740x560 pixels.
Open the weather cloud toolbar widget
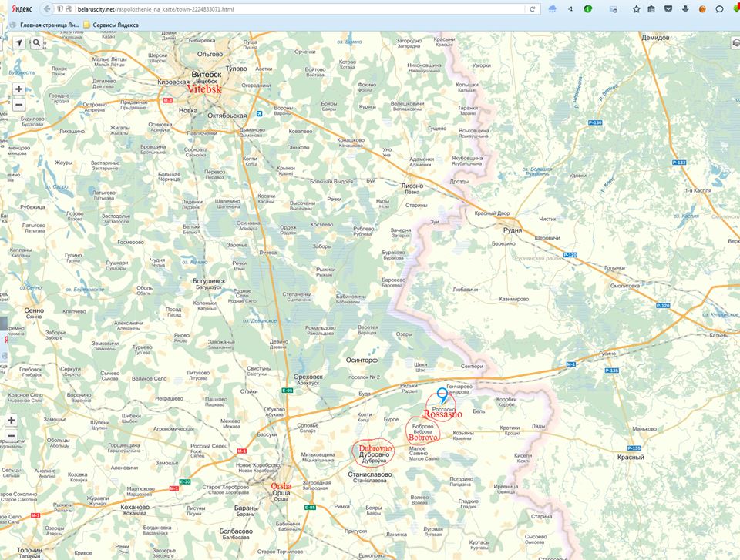click(x=553, y=9)
